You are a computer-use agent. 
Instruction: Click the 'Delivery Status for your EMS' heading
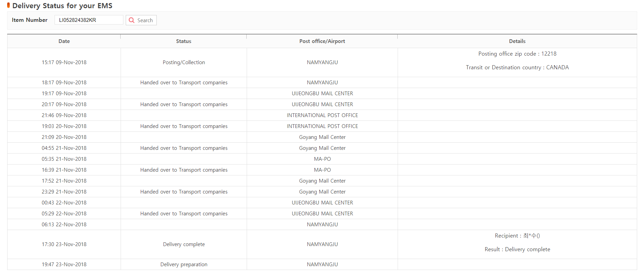[x=62, y=6]
